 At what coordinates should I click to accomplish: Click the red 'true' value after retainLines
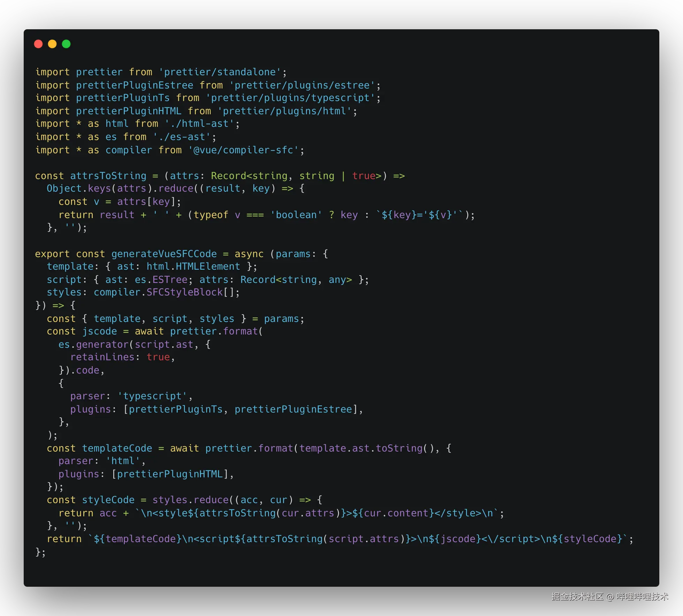click(158, 357)
